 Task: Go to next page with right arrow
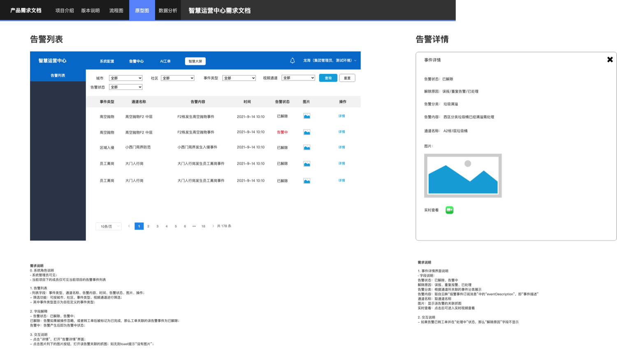213,226
